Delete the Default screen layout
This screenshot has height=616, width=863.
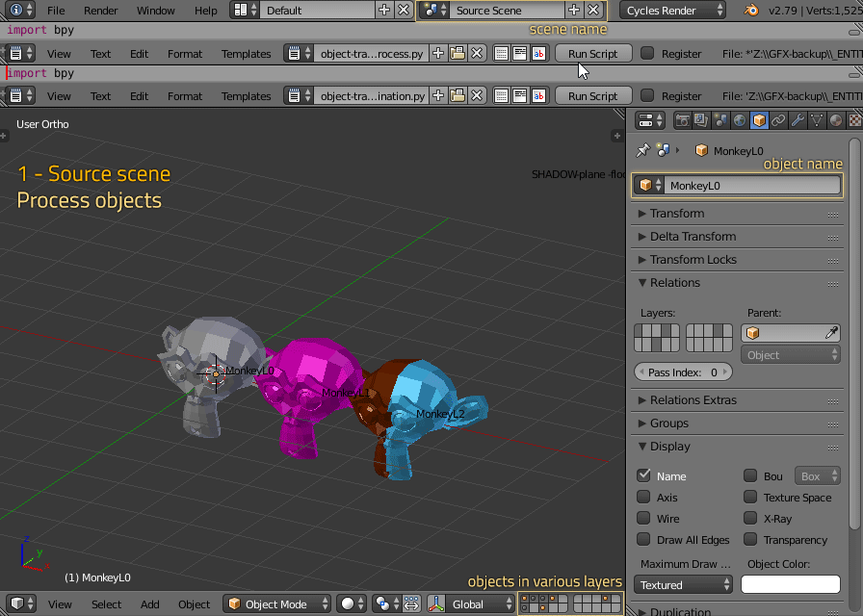(x=404, y=10)
